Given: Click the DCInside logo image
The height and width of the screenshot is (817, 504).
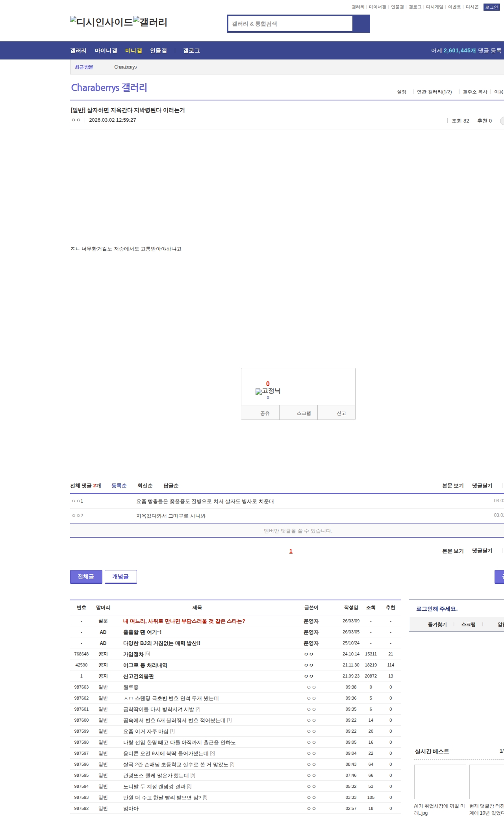Looking at the screenshot, I should [101, 22].
